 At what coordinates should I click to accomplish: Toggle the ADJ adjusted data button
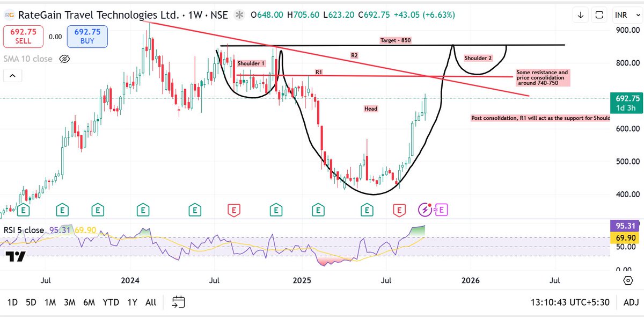click(631, 302)
